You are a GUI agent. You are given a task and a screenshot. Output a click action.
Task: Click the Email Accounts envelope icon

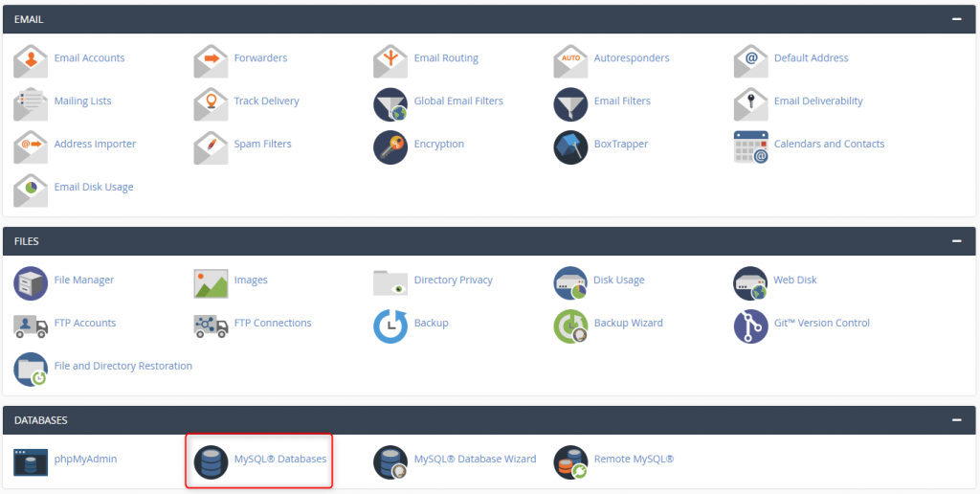point(31,60)
